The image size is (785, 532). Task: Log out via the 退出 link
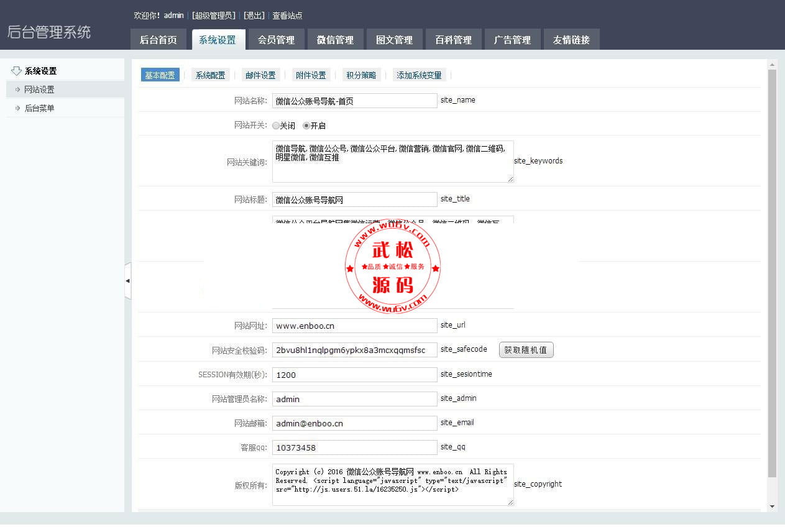[254, 16]
